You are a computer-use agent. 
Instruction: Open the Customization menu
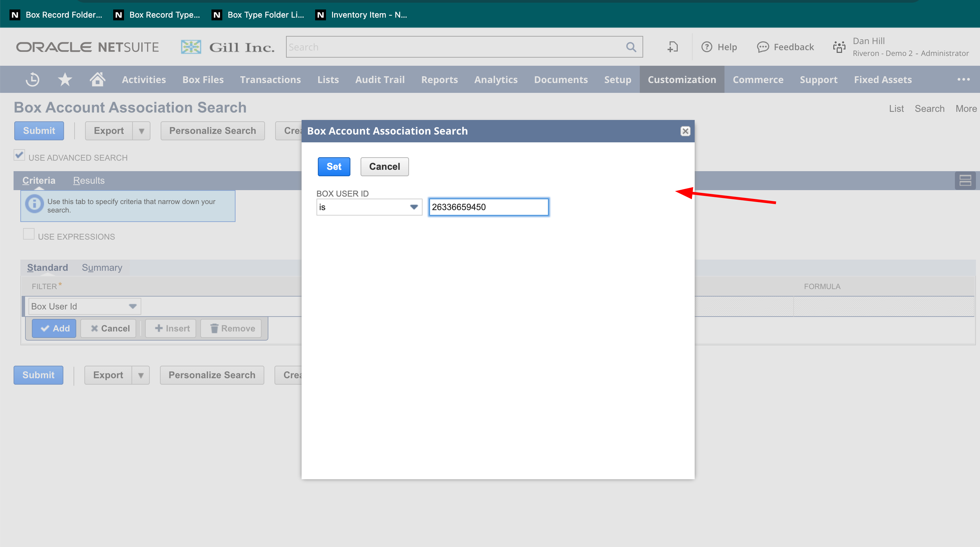[x=682, y=80]
